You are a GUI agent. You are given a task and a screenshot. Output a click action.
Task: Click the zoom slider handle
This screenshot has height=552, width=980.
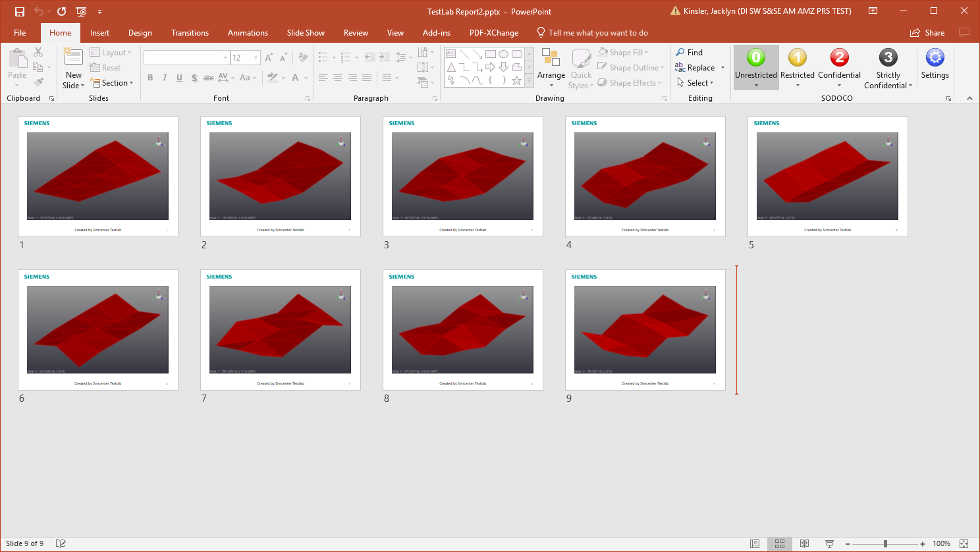click(885, 543)
